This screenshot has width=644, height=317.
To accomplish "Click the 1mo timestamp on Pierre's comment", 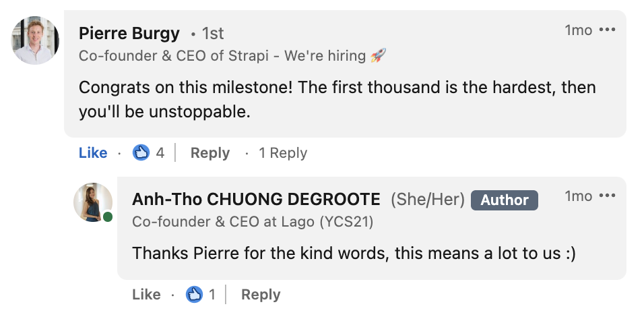I will click(578, 30).
